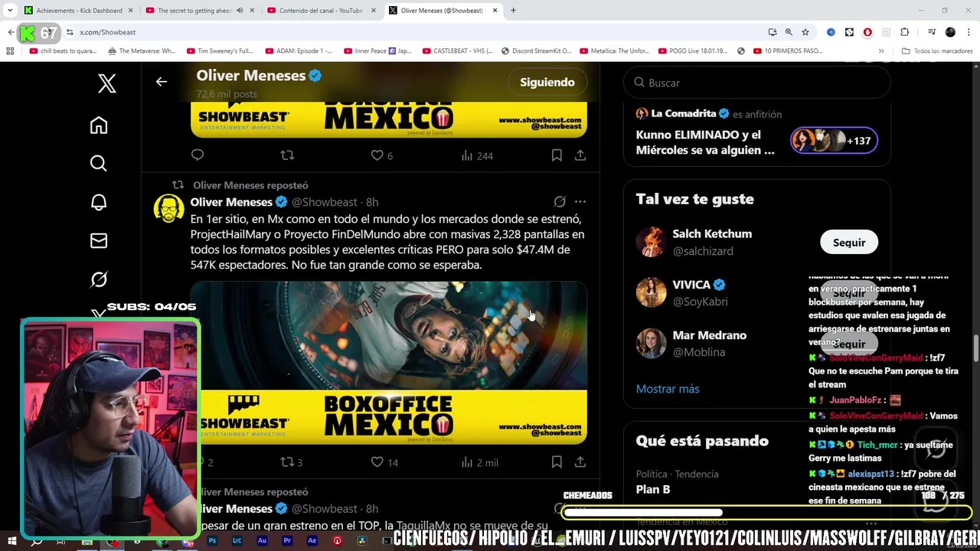
Task: Open @Showbeast handle on ProjectHailMary post
Action: [325, 202]
